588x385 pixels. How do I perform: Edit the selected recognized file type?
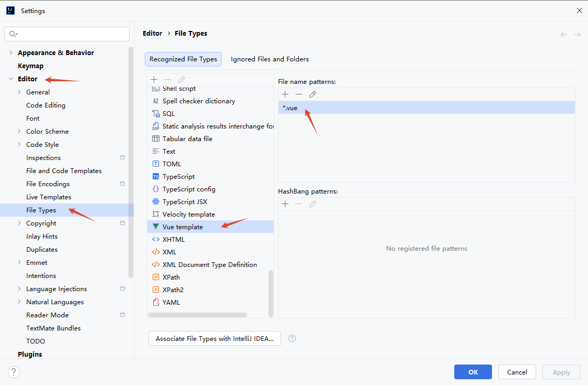pos(181,80)
